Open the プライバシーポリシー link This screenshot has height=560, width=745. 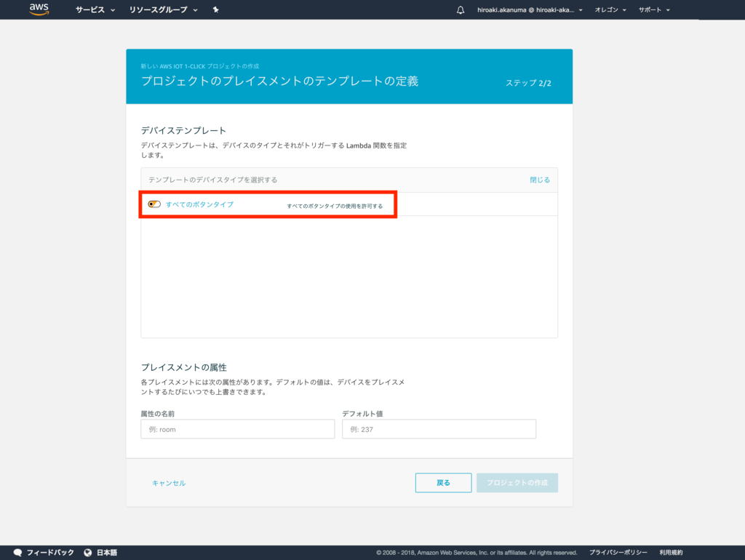[619, 552]
